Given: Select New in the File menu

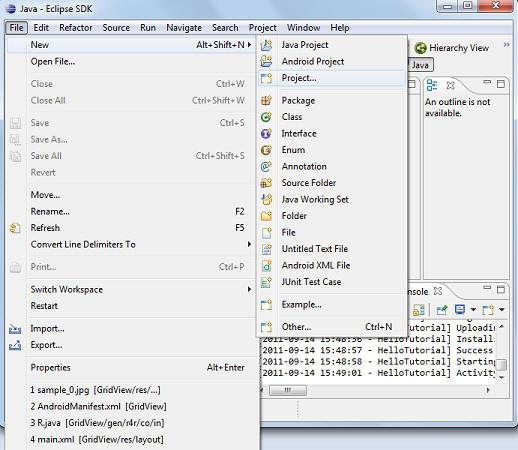Looking at the screenshot, I should pos(131,45).
